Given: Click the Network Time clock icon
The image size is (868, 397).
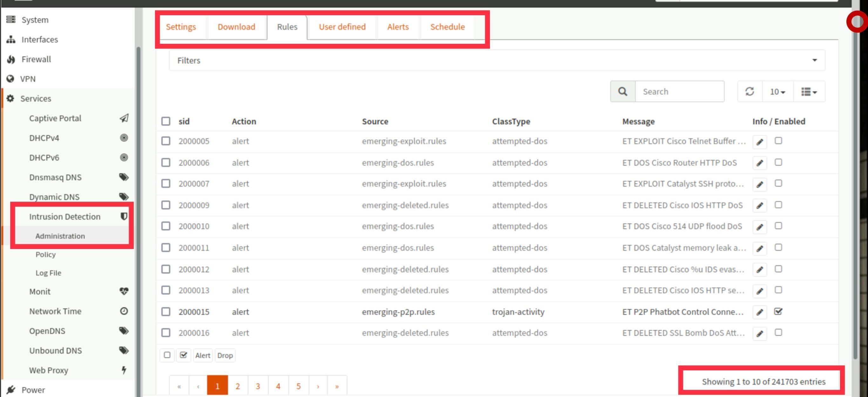Looking at the screenshot, I should coord(124,311).
